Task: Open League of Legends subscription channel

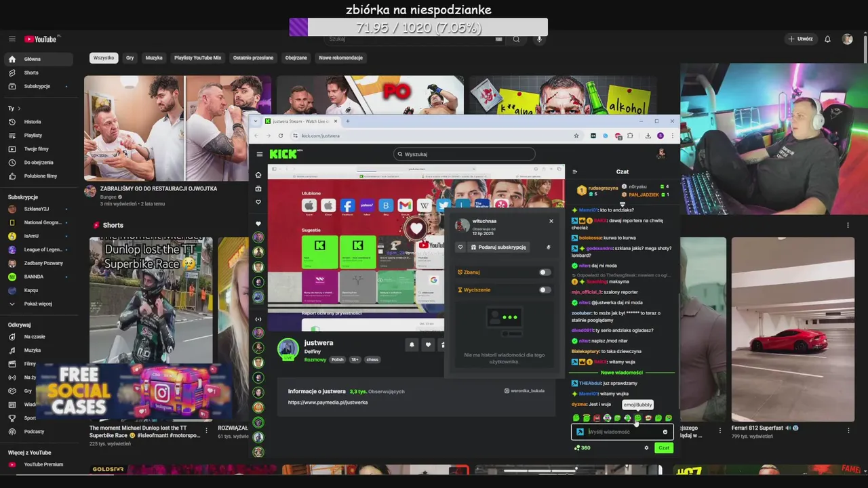Action: (37, 249)
